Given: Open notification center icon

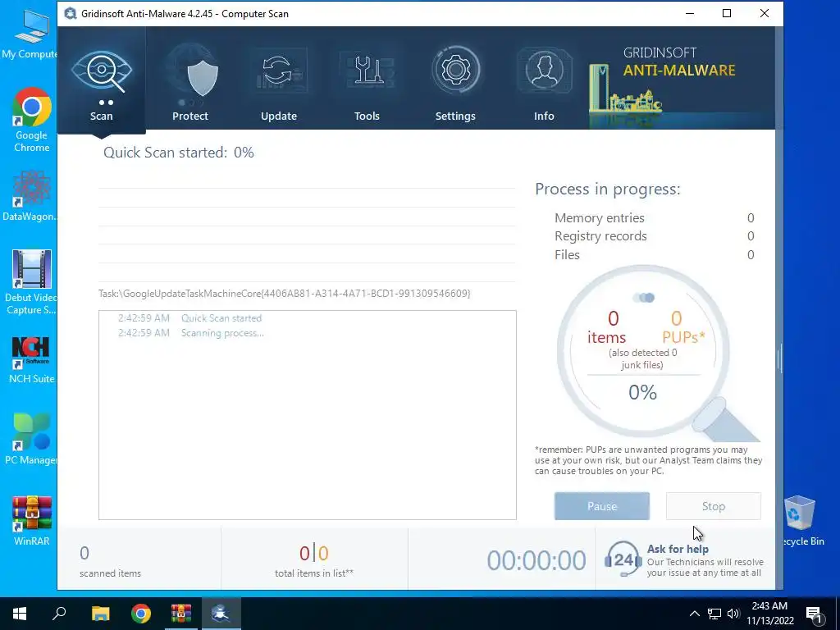Looking at the screenshot, I should (814, 614).
